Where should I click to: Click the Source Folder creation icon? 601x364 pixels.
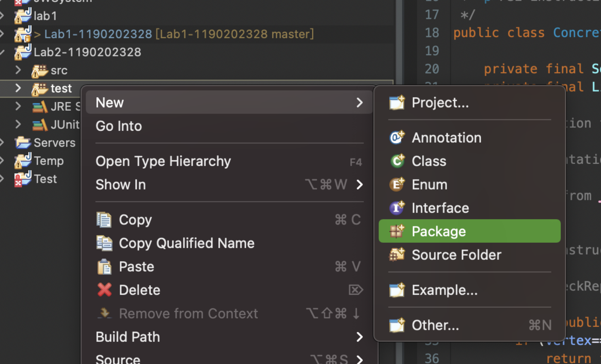(x=397, y=255)
